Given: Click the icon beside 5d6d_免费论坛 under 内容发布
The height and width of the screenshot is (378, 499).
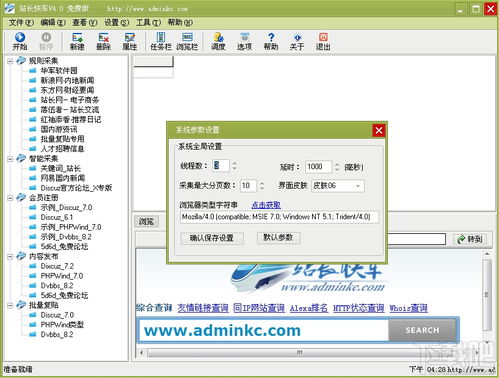Looking at the screenshot, I should 33,295.
